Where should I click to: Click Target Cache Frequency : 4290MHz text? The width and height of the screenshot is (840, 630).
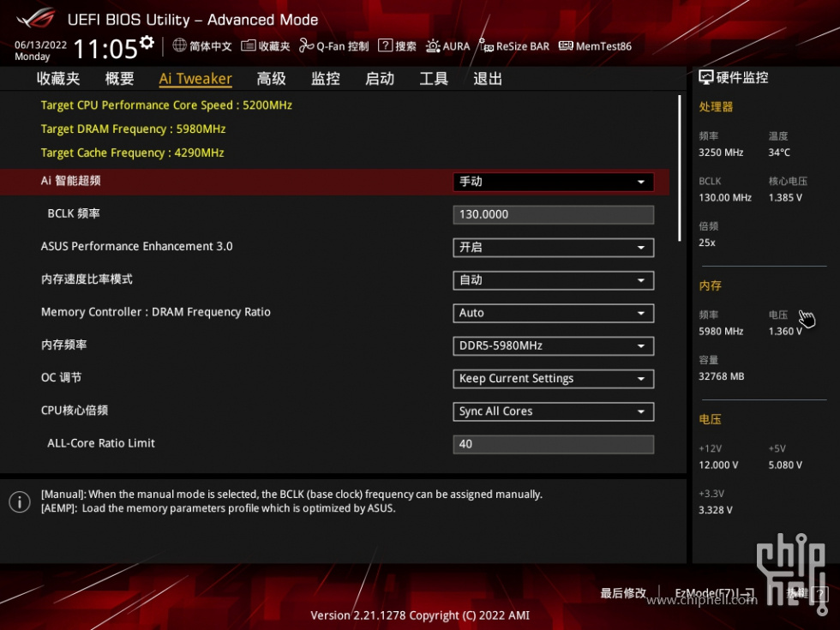(132, 153)
